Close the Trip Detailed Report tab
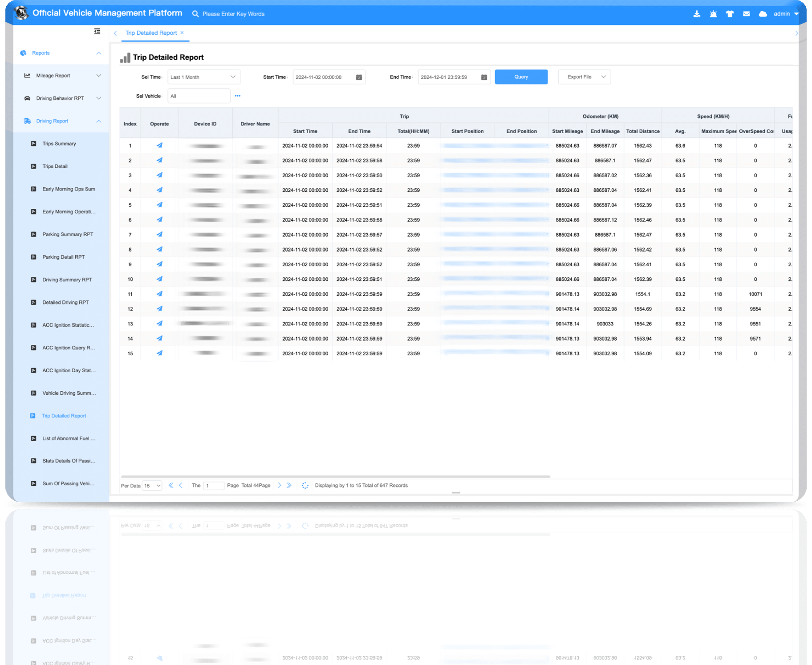Image resolution: width=812 pixels, height=665 pixels. tap(182, 32)
